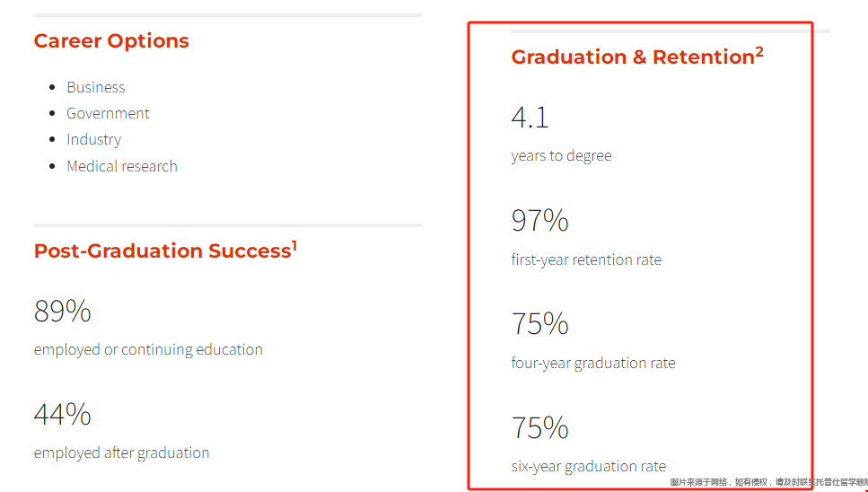This screenshot has width=868, height=492.
Task: Click the 44% statistic figure
Action: [63, 414]
